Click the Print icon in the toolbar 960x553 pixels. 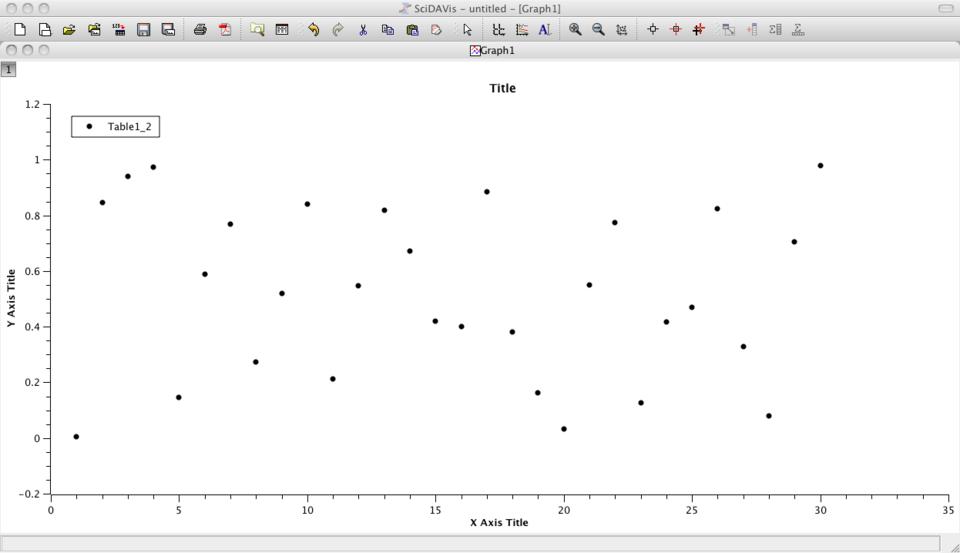pyautogui.click(x=200, y=30)
